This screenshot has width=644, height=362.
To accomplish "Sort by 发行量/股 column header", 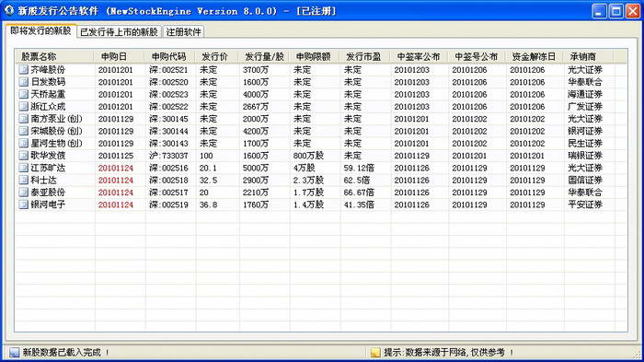I will 265,57.
